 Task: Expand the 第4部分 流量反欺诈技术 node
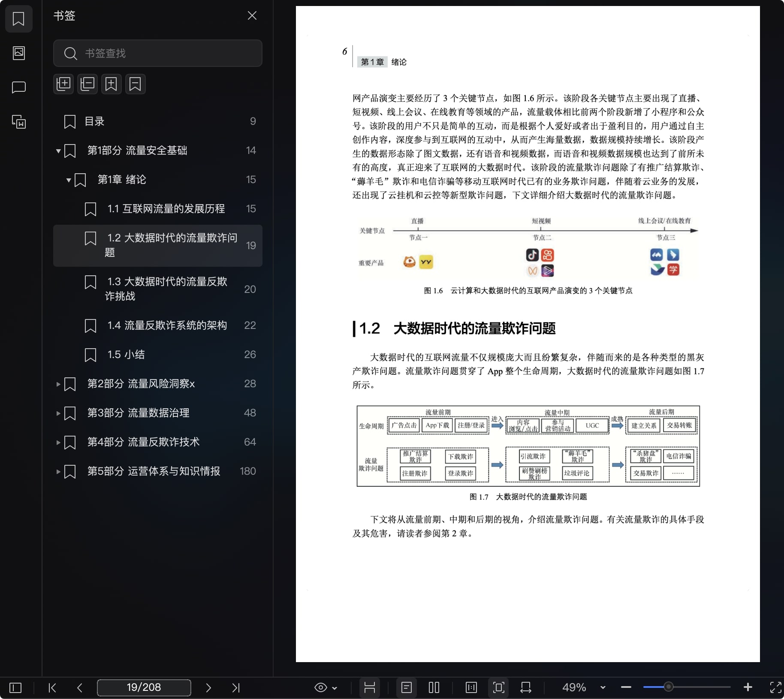pyautogui.click(x=58, y=443)
